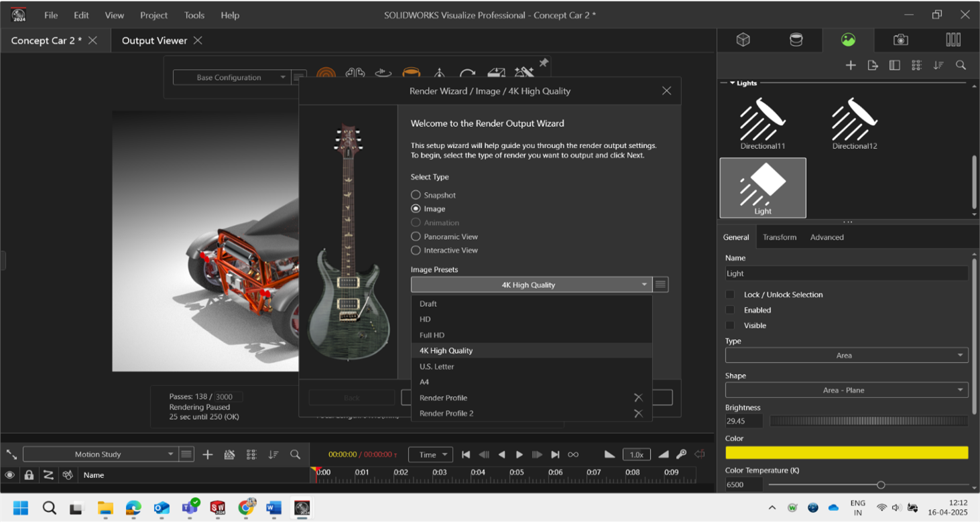Select the Panoramic View radio option
This screenshot has width=980, height=532.
(416, 237)
